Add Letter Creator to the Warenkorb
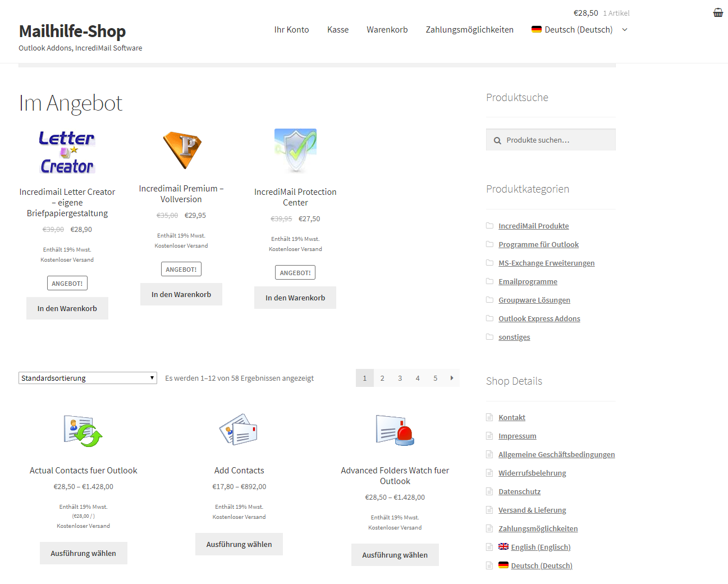Viewport: 728px width, 584px height. point(67,308)
